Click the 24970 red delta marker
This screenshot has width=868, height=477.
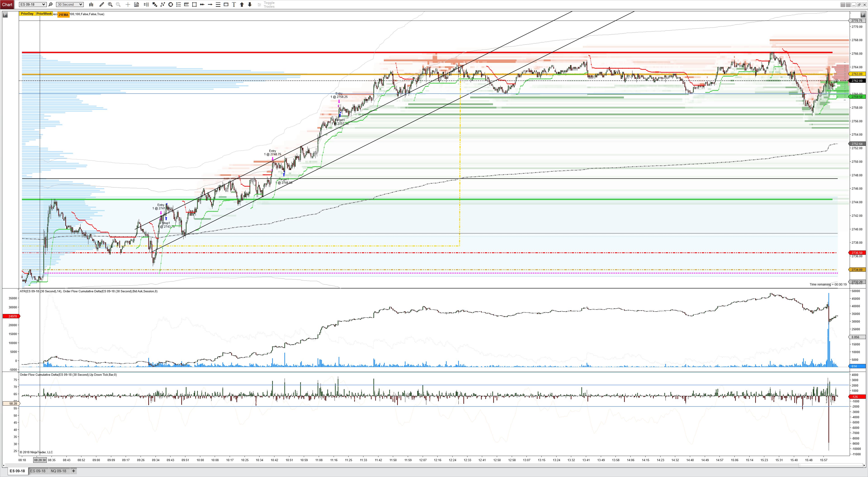point(12,316)
